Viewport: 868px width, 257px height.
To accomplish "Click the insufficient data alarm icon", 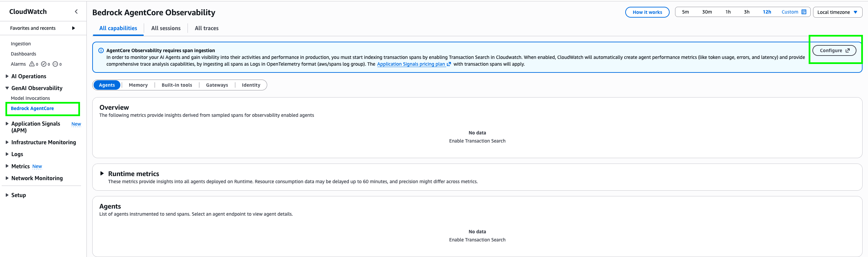I will [55, 64].
